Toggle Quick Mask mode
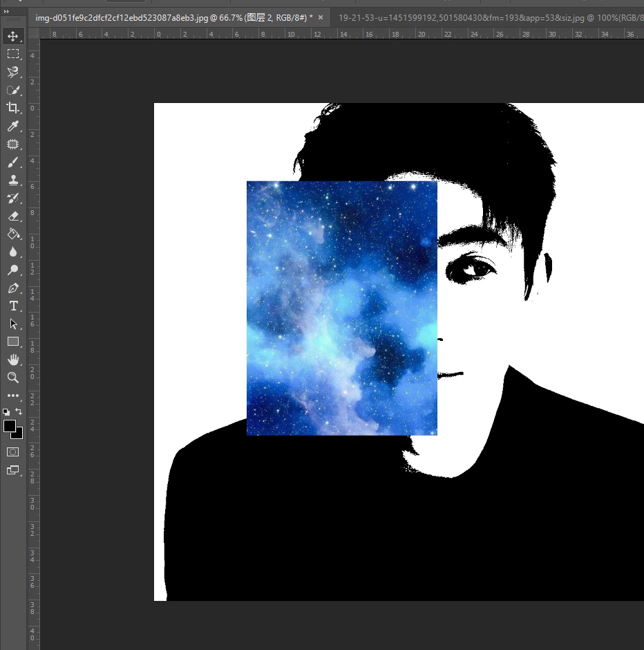Viewport: 644px width, 650px height. click(x=12, y=452)
